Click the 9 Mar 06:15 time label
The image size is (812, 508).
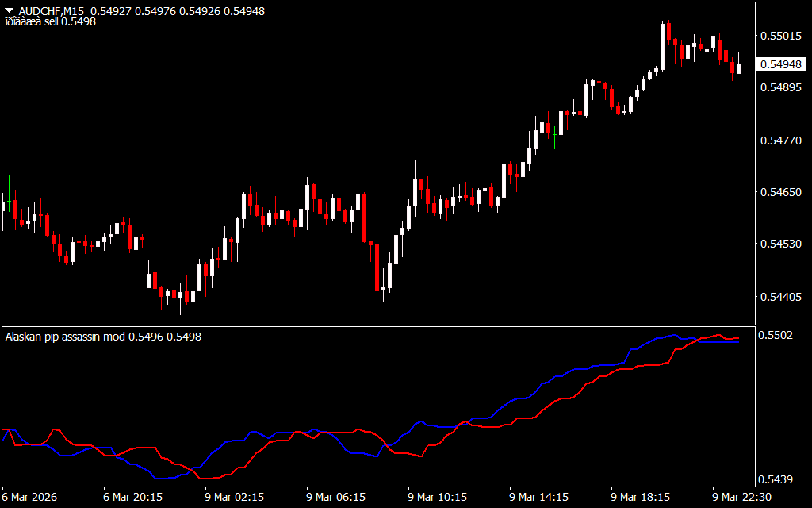(x=336, y=498)
